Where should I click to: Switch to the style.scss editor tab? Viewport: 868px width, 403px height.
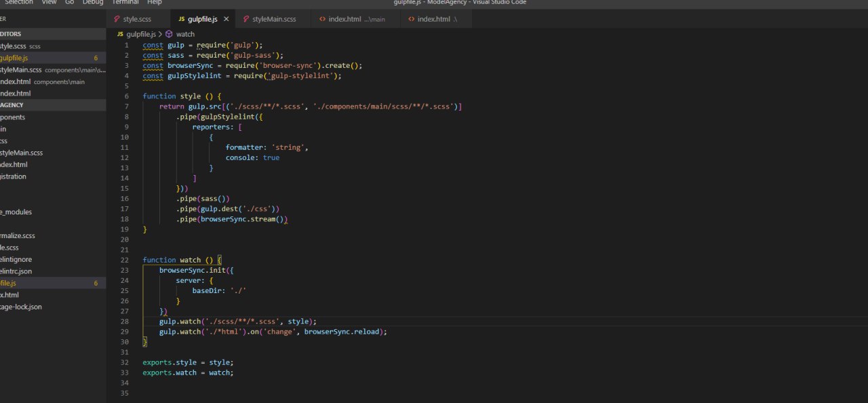pyautogui.click(x=137, y=19)
